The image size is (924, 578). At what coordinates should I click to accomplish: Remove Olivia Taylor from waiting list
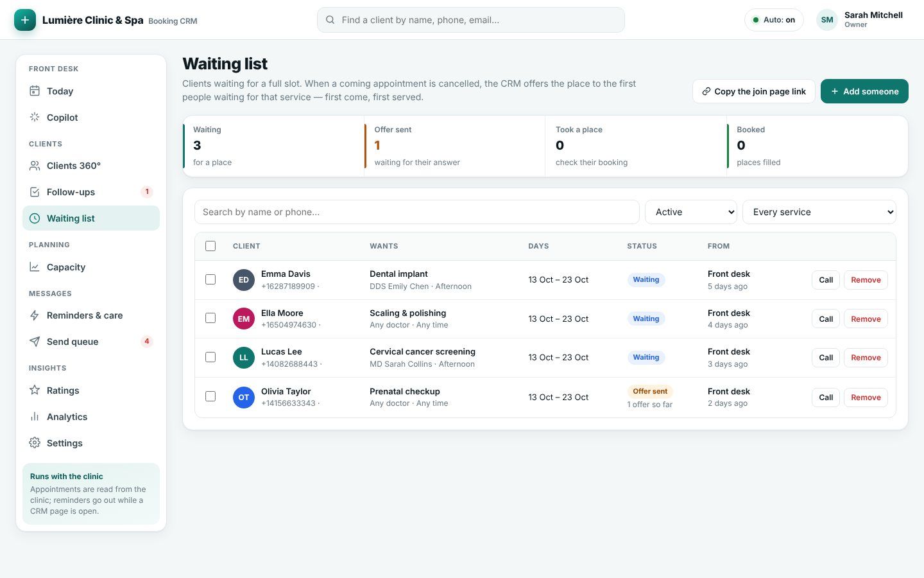[866, 398]
